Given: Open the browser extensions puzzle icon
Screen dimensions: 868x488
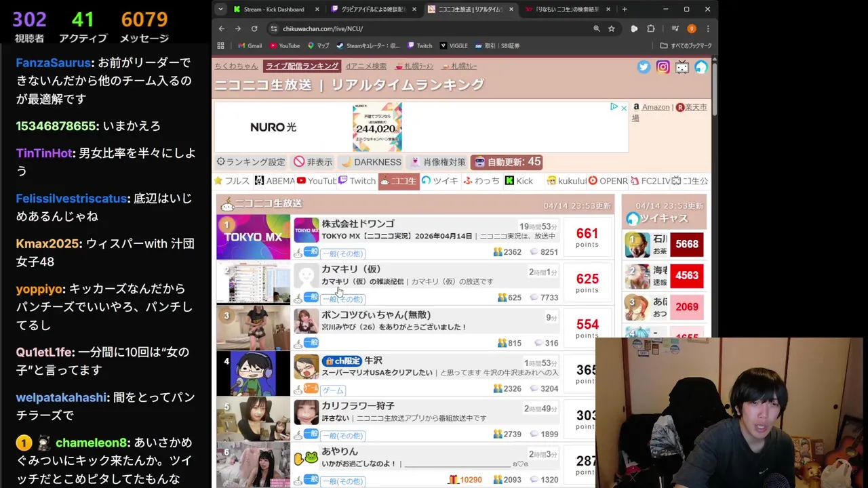Looking at the screenshot, I should [651, 28].
